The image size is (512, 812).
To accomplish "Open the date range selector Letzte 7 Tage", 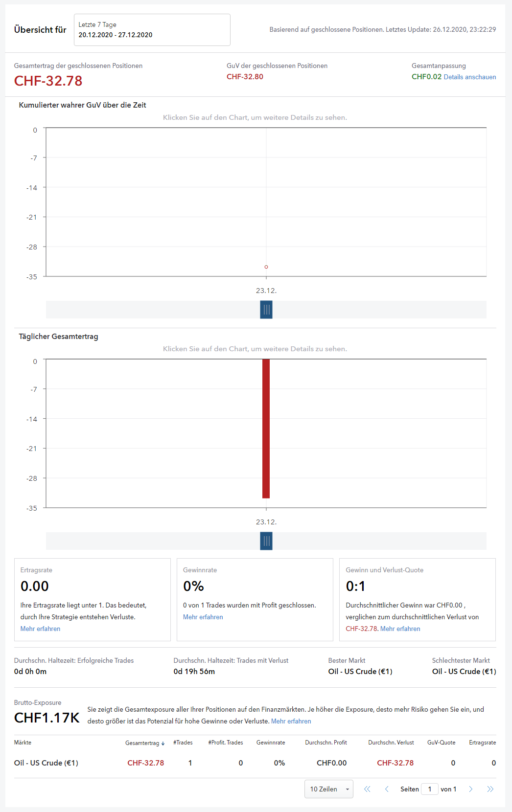I will click(152, 30).
